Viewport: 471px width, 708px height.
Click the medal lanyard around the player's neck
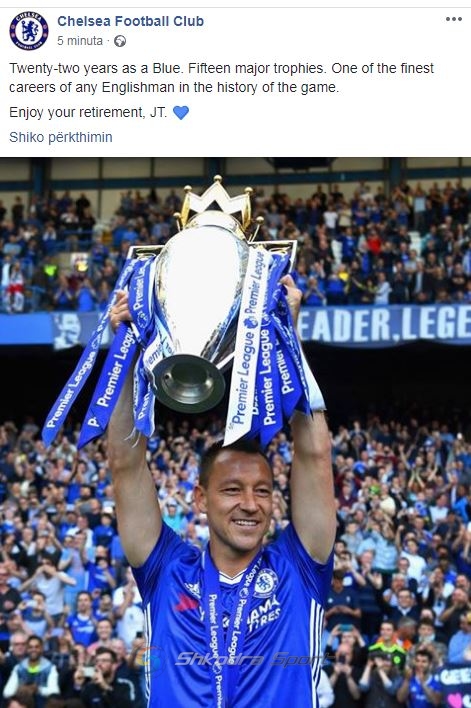228,628
